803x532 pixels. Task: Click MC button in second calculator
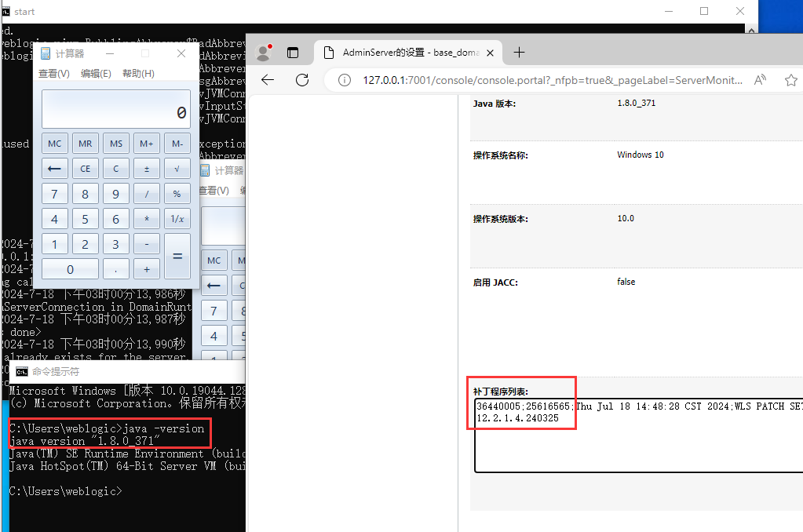(214, 261)
